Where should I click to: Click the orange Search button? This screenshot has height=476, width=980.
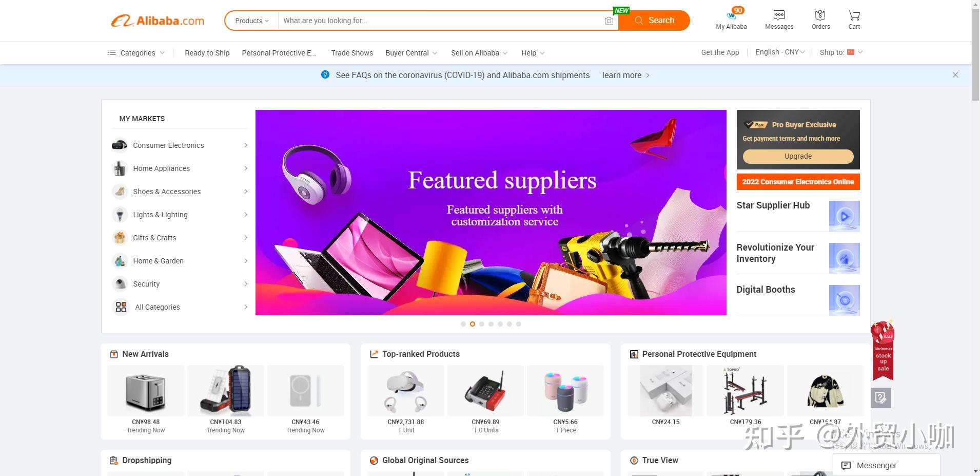654,21
